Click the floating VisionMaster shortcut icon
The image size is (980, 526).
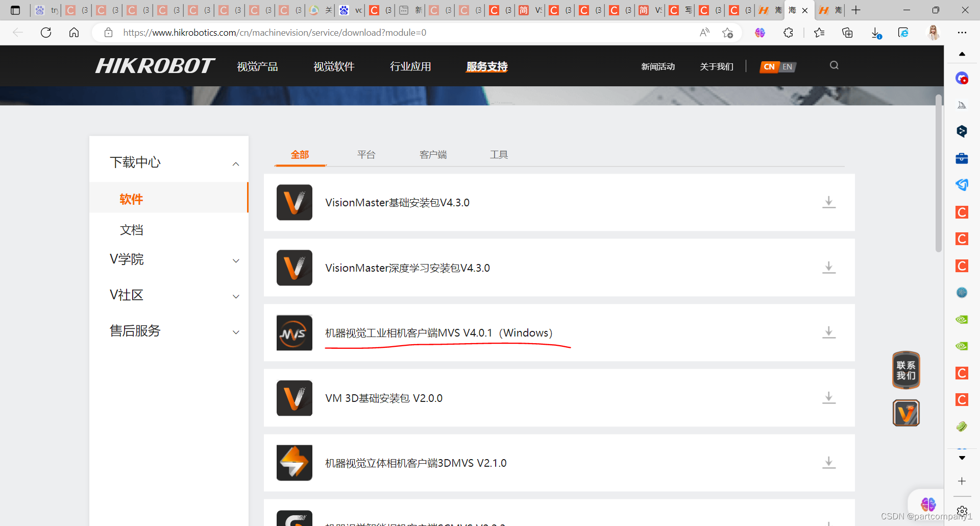click(906, 413)
